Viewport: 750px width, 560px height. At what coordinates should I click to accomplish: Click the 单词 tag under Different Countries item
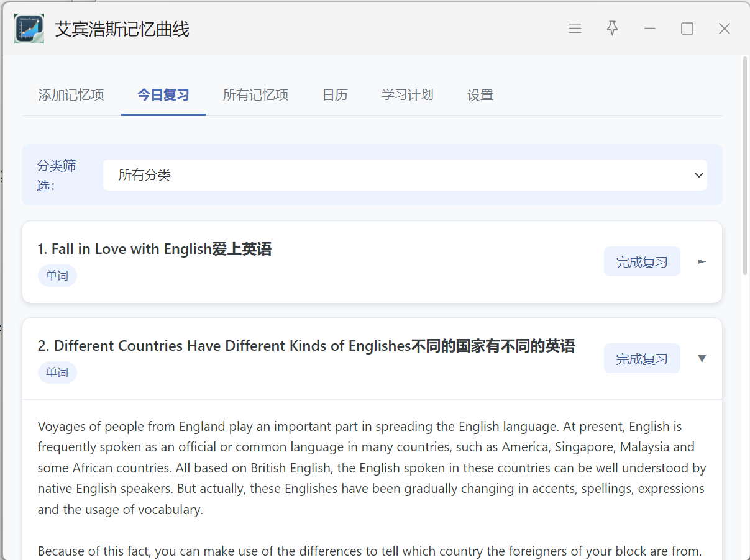[x=57, y=372]
